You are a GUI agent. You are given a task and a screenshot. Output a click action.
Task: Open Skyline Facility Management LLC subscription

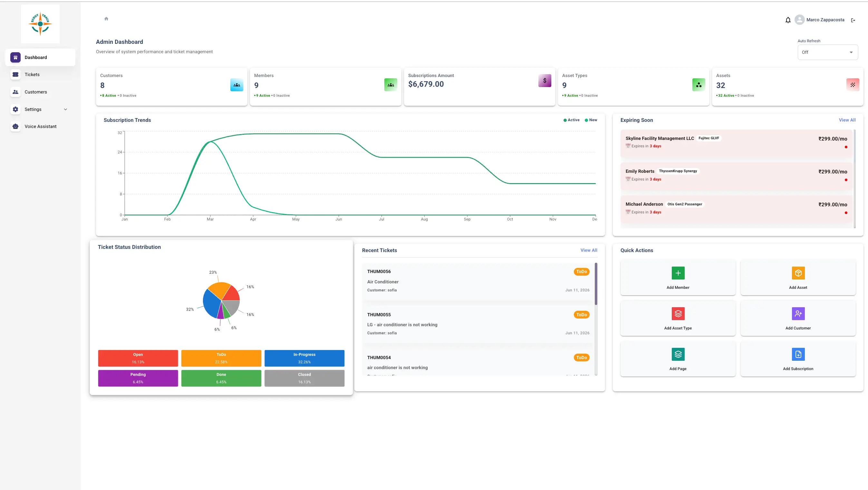tap(736, 143)
